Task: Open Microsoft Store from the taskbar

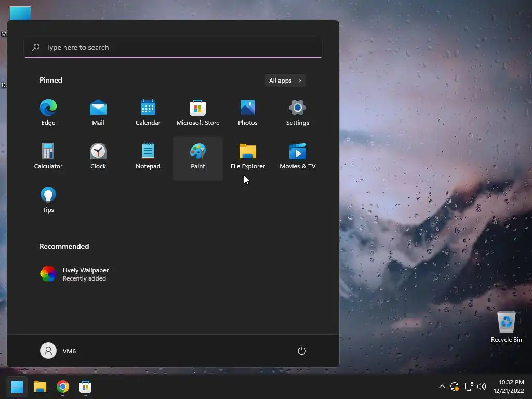Action: 86,387
